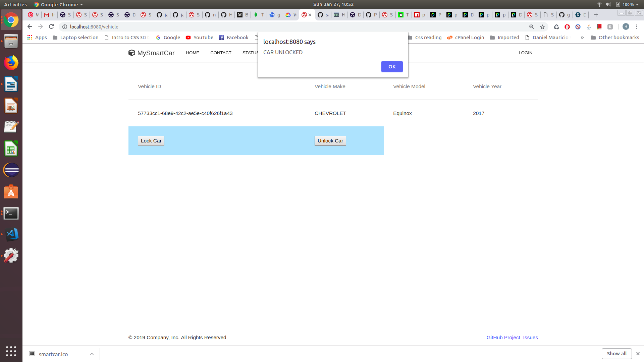Bookmark this page with the star icon

542,27
